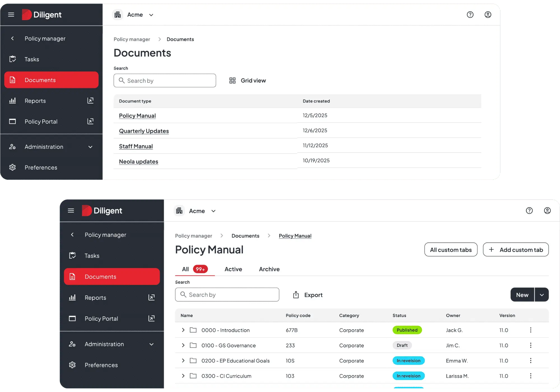Click the Add custom tab button
This screenshot has height=392, width=560.
point(516,250)
